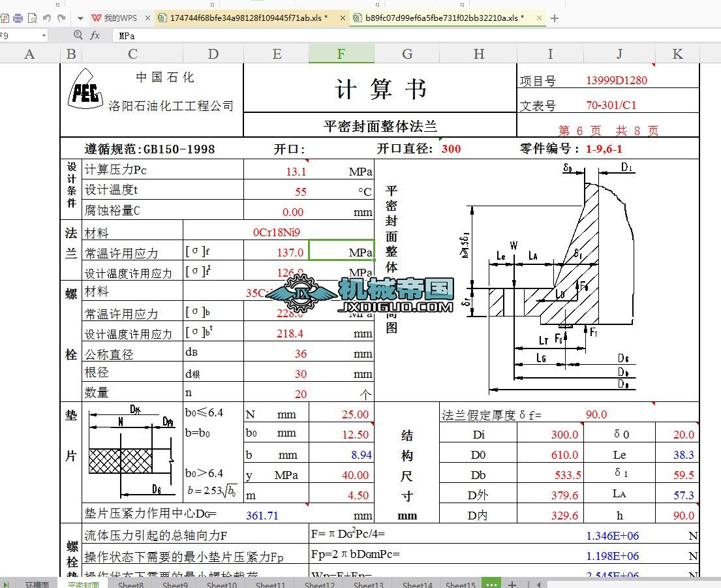Switch to Sheet10 tab

pos(222,585)
